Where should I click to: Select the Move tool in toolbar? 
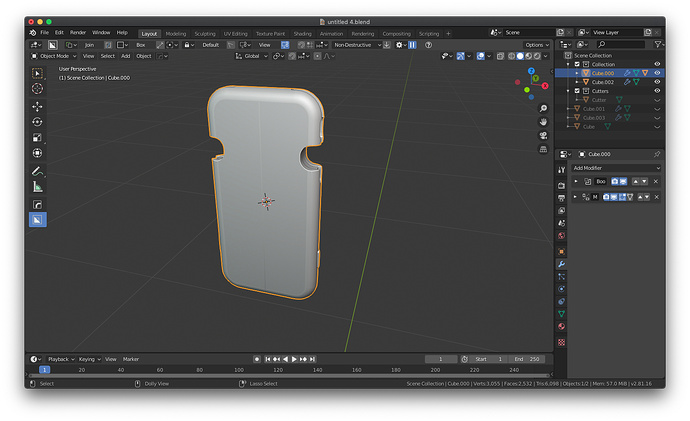click(x=37, y=106)
